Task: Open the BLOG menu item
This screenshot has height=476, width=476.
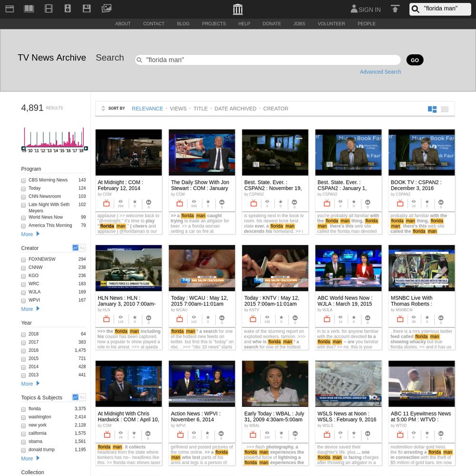Action: tap(183, 24)
